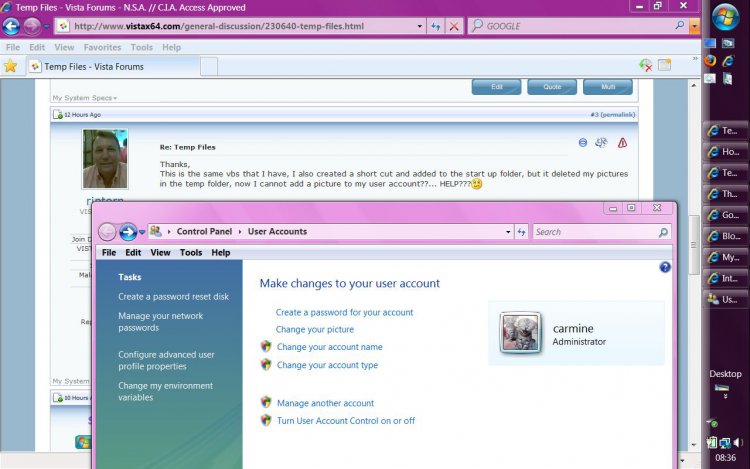
Task: Click Change your account name
Action: (329, 347)
